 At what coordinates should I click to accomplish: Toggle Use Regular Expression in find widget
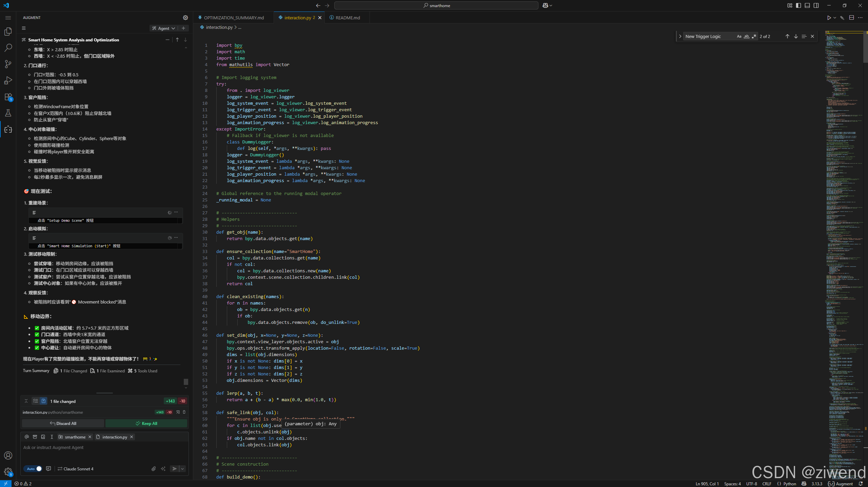(x=754, y=36)
